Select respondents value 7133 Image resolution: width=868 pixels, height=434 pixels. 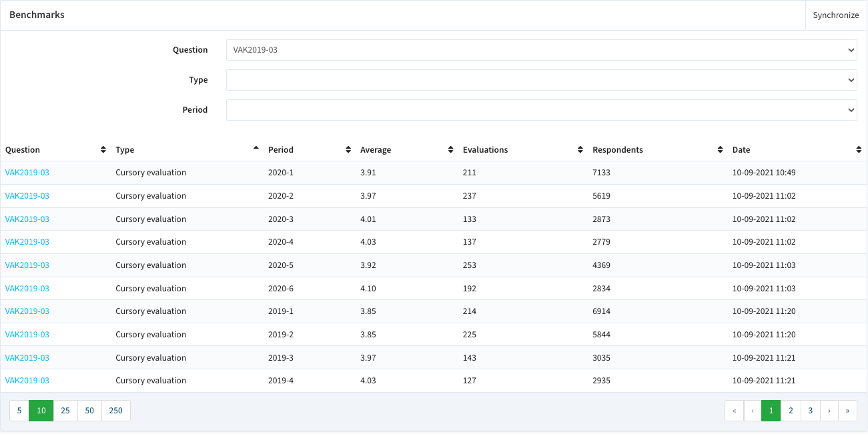[602, 173]
